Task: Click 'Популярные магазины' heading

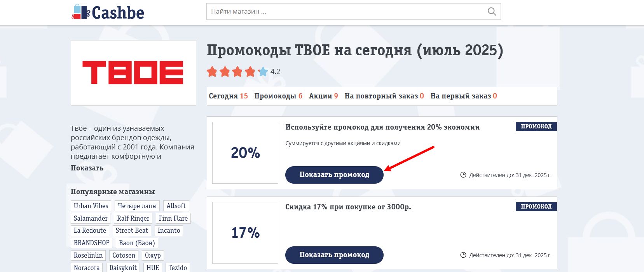Action: coord(113,192)
